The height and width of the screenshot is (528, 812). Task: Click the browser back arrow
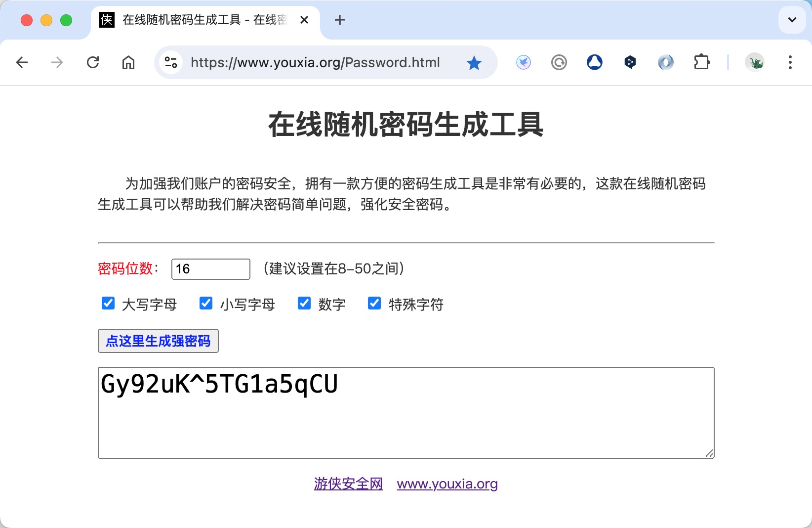[22, 62]
